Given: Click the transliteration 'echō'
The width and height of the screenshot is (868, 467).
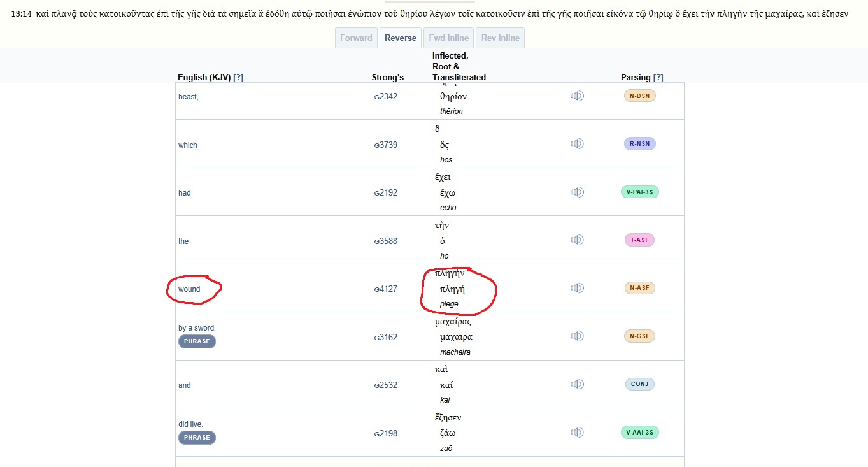Looking at the screenshot, I should point(448,208).
